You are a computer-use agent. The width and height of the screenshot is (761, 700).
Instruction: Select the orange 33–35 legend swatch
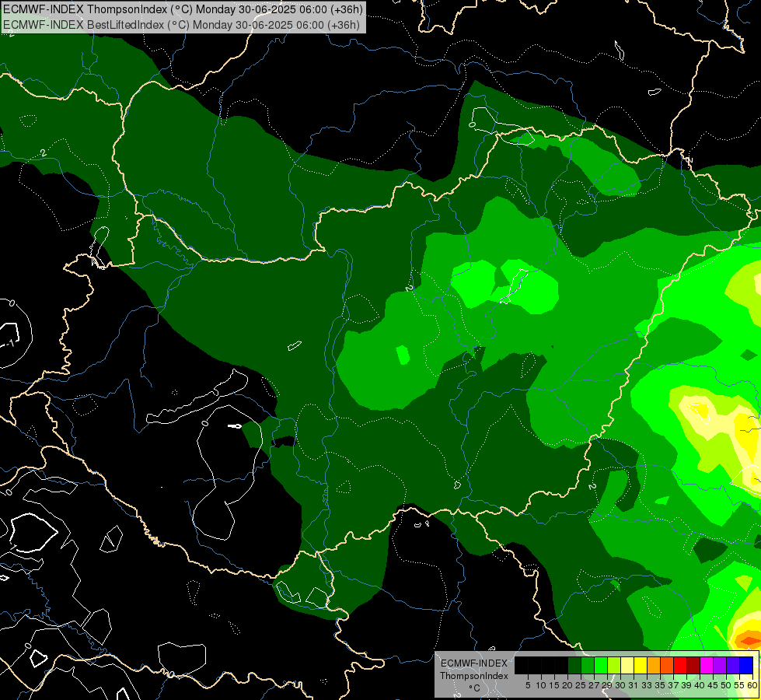pyautogui.click(x=654, y=666)
